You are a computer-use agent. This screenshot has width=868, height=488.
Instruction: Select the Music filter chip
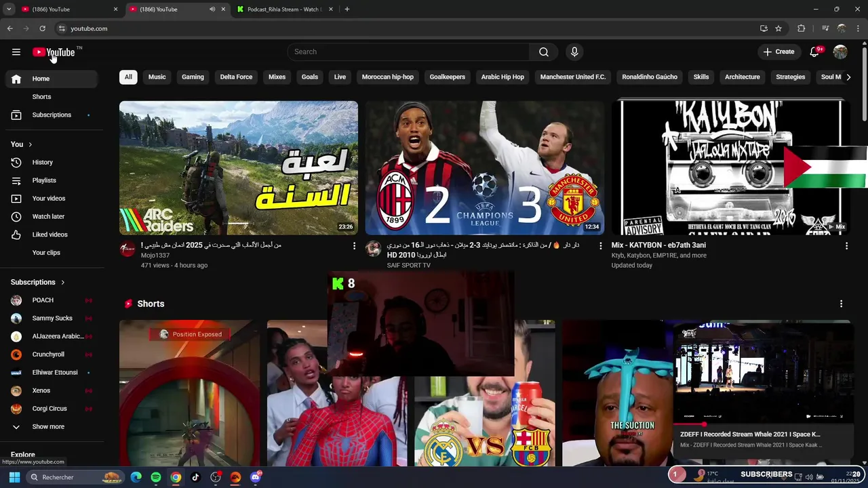point(157,77)
